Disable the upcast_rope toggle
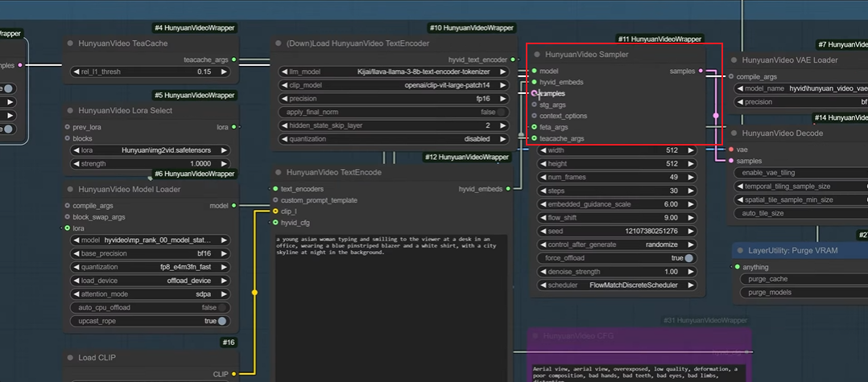Viewport: 868px width, 382px height. point(221,321)
